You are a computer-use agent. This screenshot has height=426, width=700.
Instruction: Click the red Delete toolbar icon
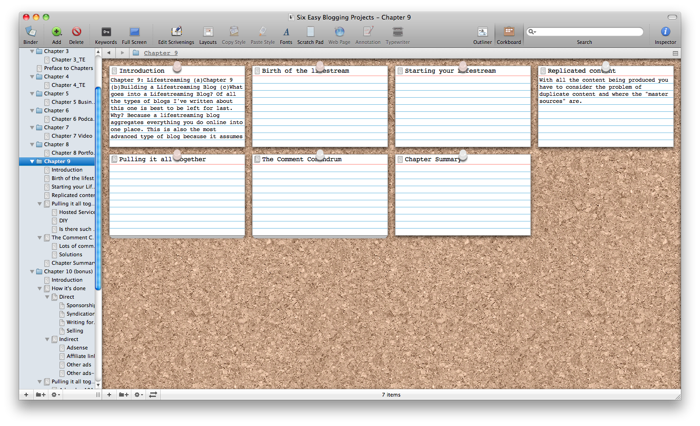pyautogui.click(x=76, y=32)
